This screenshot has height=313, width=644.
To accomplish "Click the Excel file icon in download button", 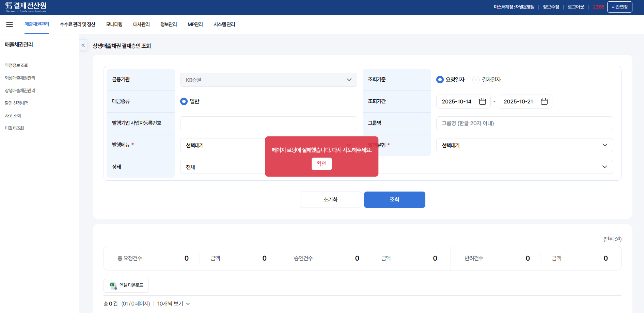I will click(113, 285).
